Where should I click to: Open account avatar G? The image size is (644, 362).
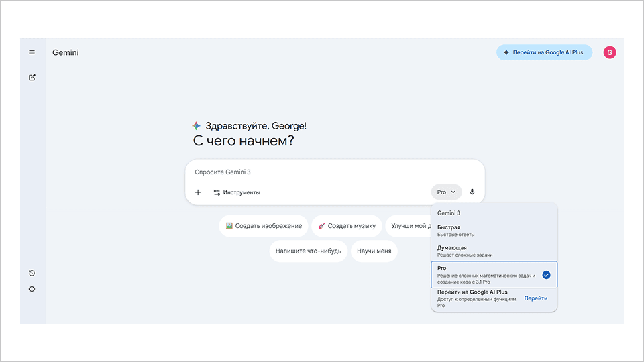(610, 52)
